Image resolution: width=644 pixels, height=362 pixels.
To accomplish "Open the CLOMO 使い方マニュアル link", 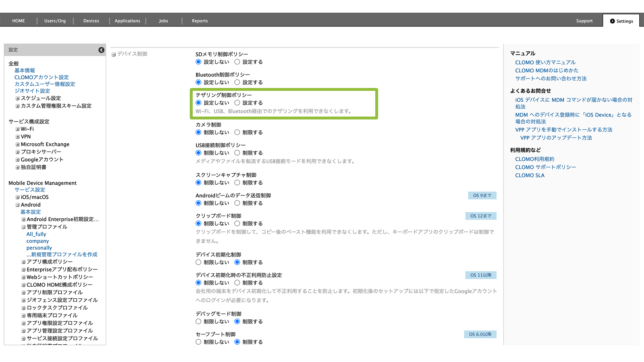I will [545, 62].
